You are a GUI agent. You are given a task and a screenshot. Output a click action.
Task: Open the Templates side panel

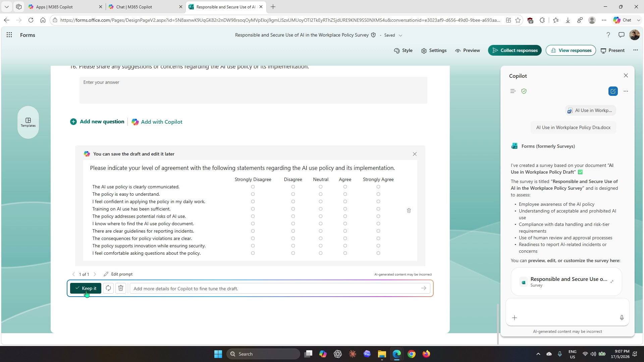[28, 122]
